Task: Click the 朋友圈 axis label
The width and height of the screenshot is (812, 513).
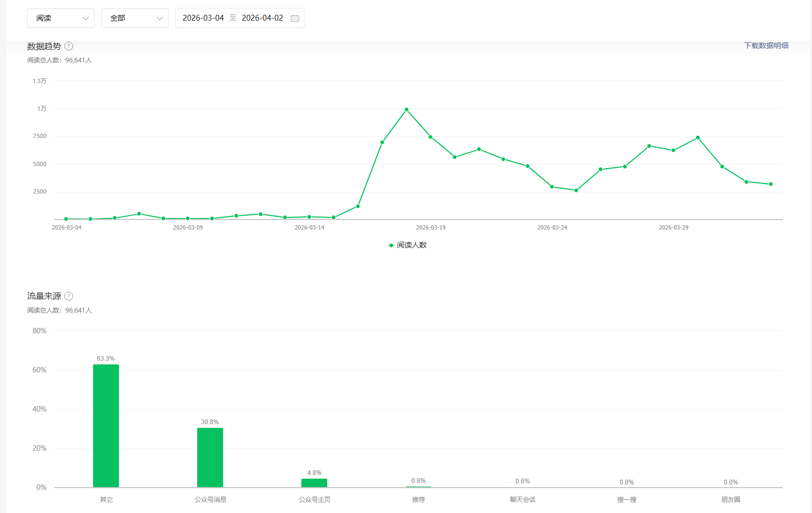Action: [731, 499]
